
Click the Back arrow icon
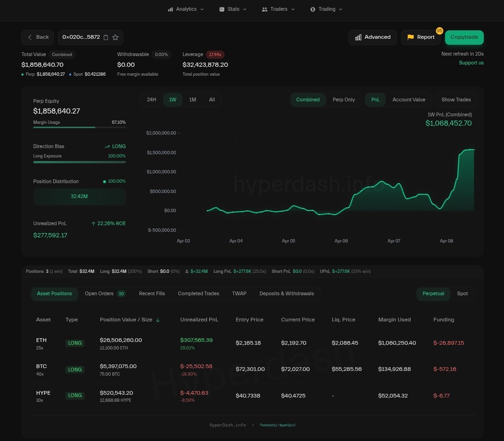coord(30,37)
